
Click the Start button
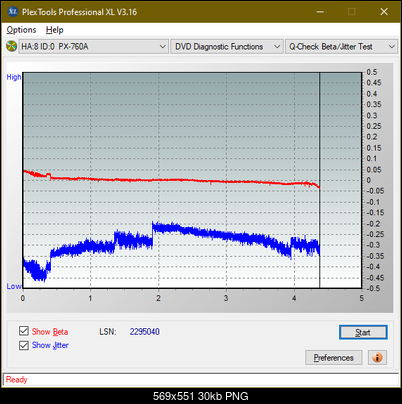pyautogui.click(x=363, y=332)
